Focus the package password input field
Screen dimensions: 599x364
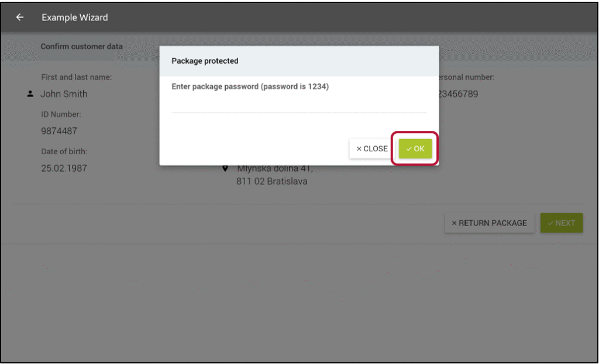tap(298, 104)
